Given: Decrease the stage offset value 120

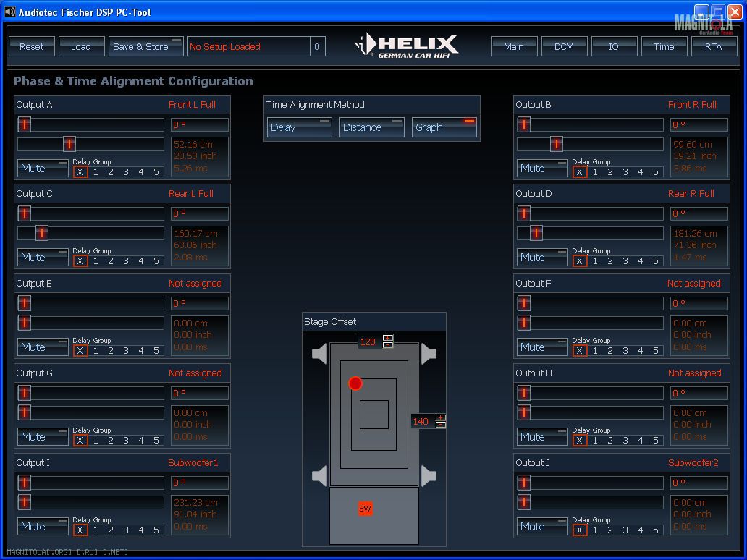Looking at the screenshot, I should [x=388, y=345].
